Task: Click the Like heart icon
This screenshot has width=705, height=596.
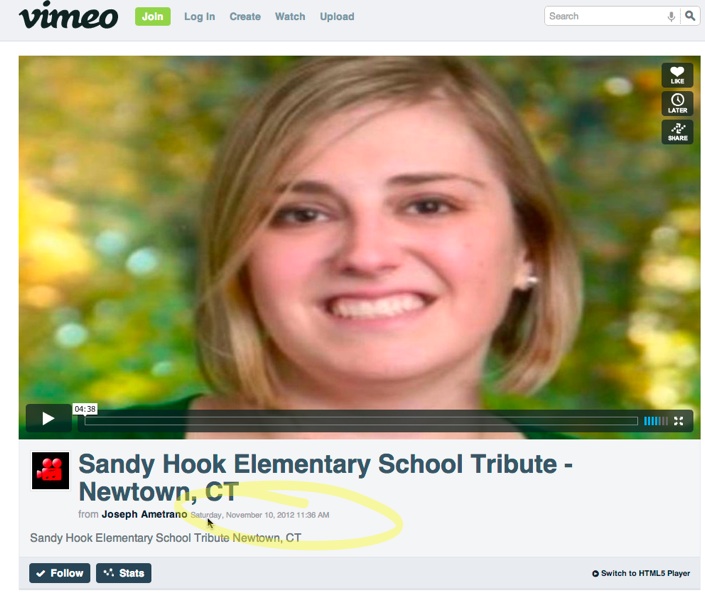Action: (677, 75)
